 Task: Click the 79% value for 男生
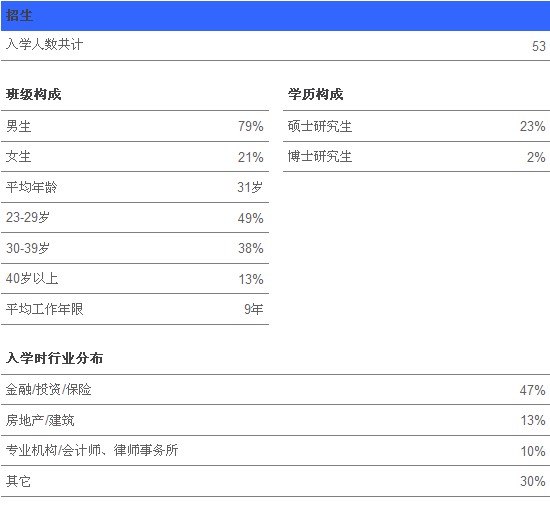(x=250, y=126)
